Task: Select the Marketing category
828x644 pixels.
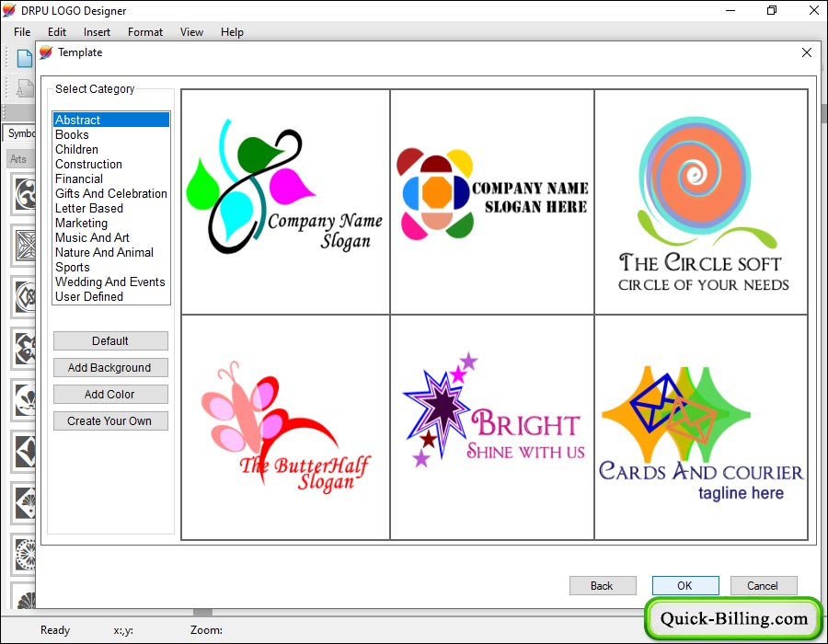Action: (x=111, y=224)
